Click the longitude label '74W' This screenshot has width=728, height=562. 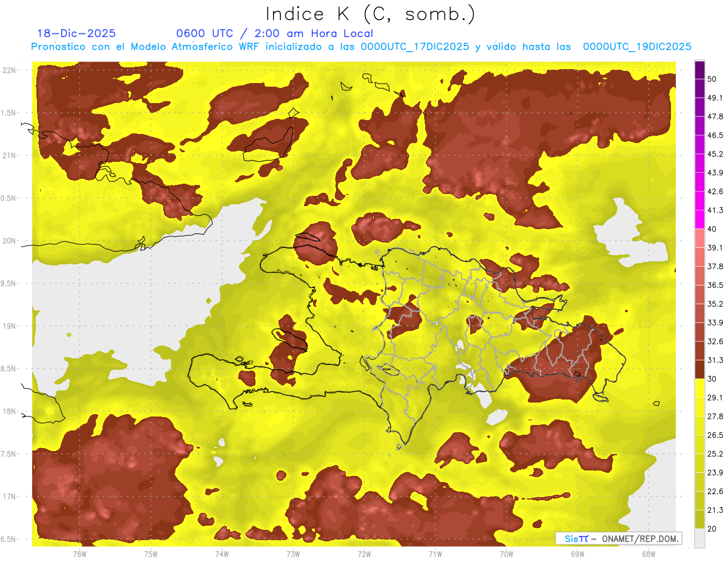point(222,554)
